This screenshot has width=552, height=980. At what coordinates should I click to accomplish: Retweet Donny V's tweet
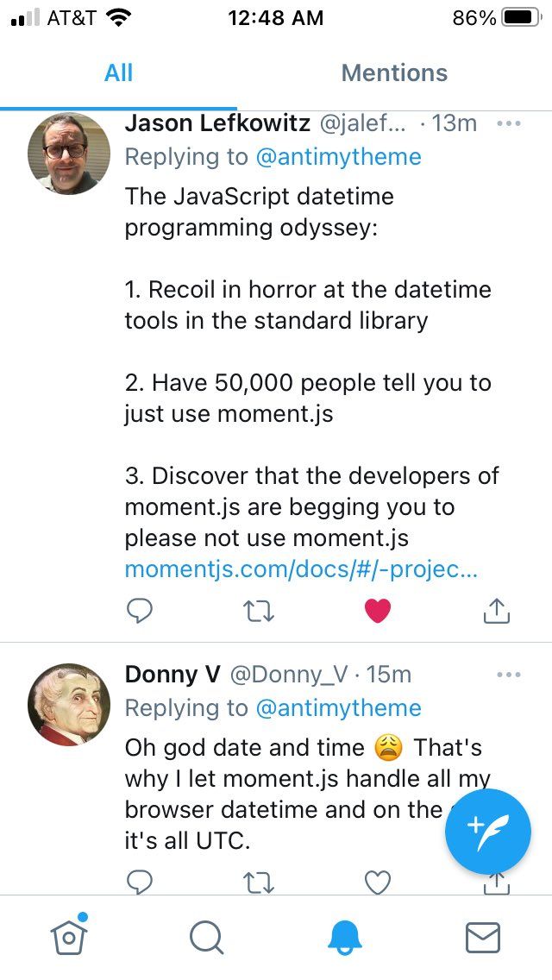[x=259, y=882]
